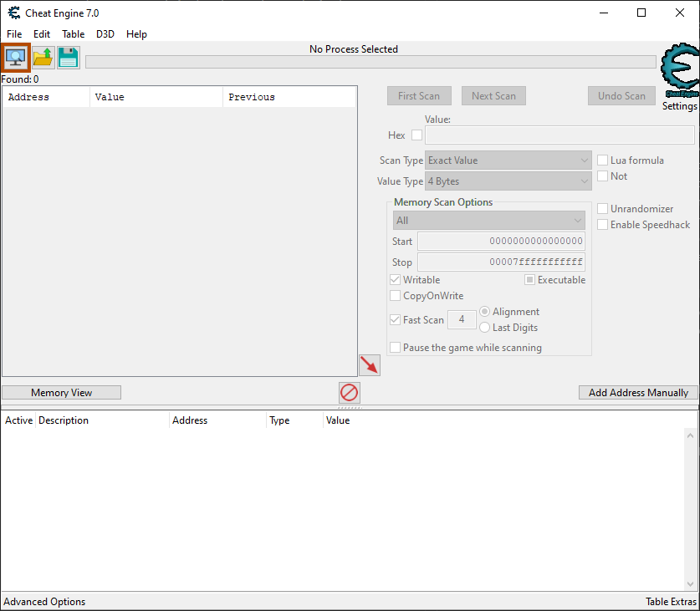Enable the Lua formula checkbox
700x611 pixels.
pos(602,160)
